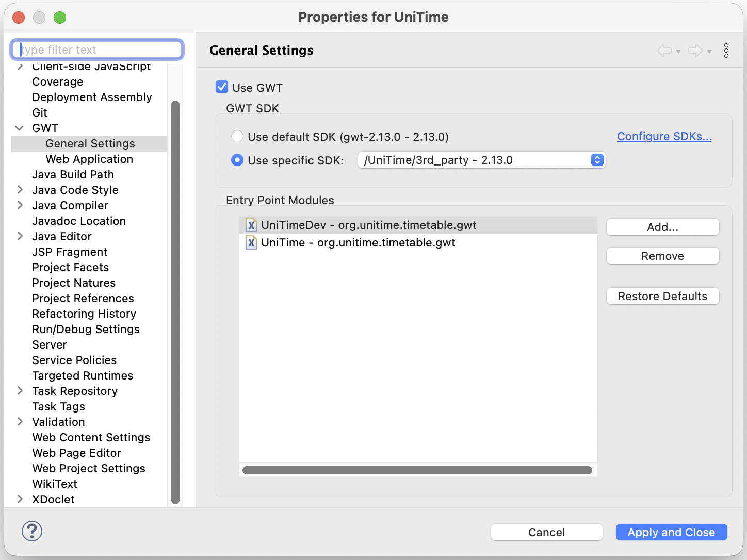Select the UniTime module file icon
This screenshot has width=747, height=560.
point(251,242)
